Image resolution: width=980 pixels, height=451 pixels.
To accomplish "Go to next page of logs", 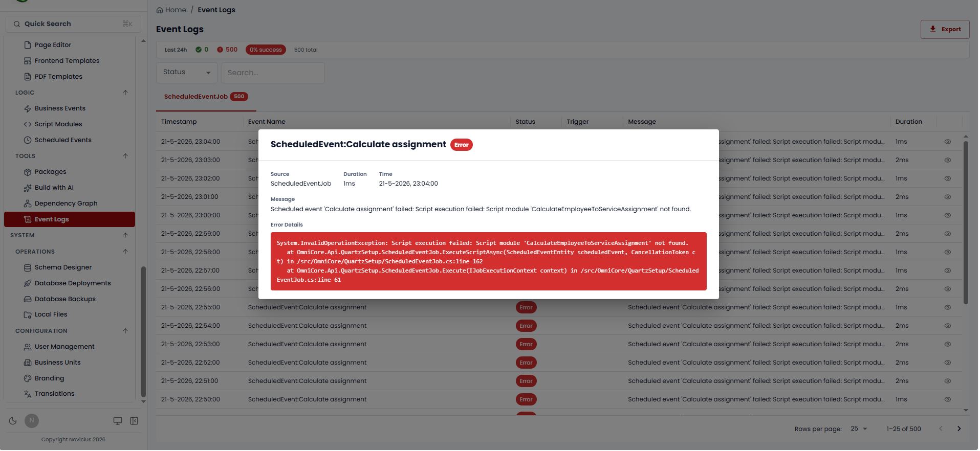I will (x=959, y=429).
